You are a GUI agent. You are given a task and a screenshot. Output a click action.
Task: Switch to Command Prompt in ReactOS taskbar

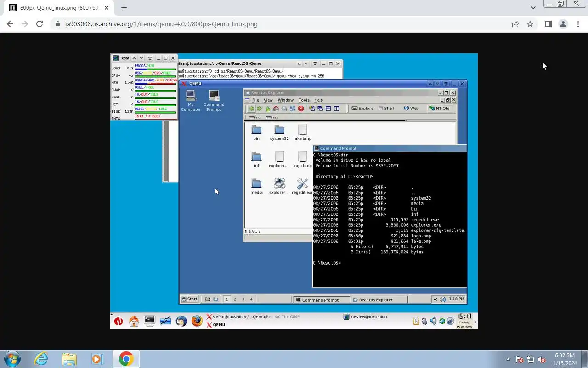322,300
